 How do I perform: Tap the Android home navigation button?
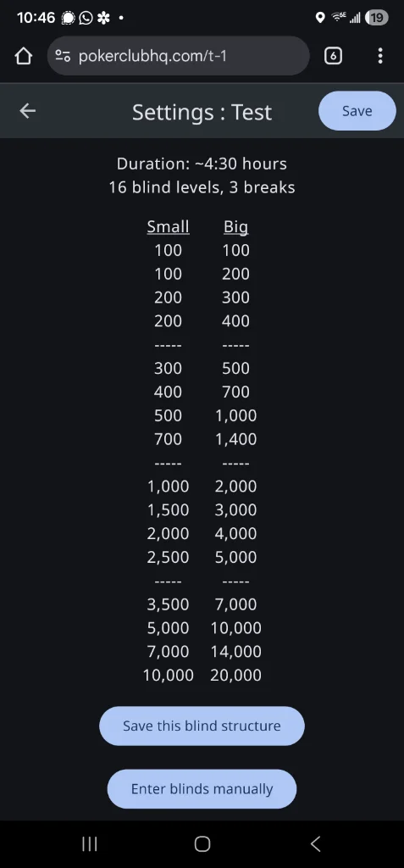point(202,843)
